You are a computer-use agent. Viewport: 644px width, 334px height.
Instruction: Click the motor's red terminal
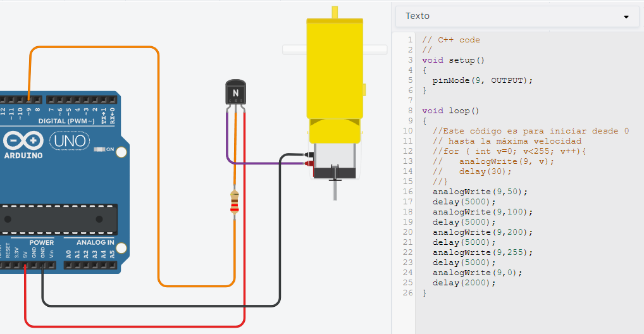(309, 164)
